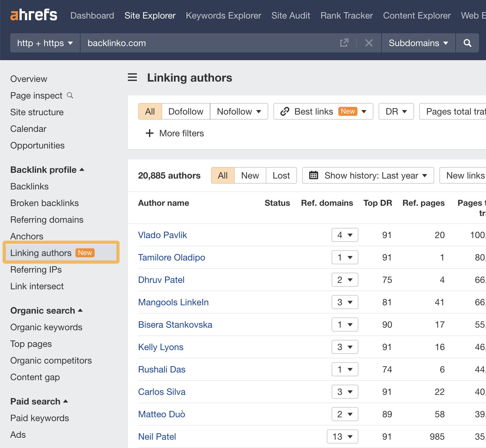
Task: Open the Dashboard
Action: (x=92, y=15)
